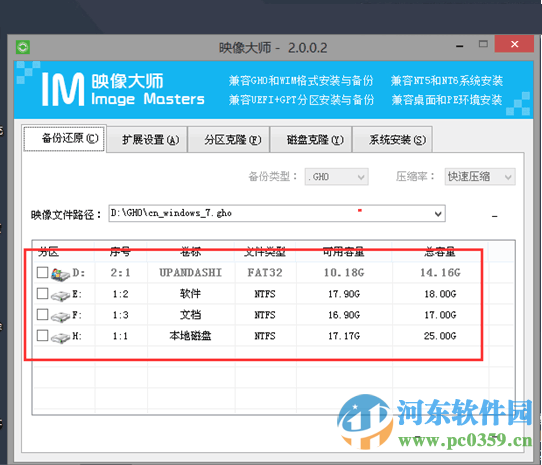Close the 映像大师 window
Viewport: 542px width, 465px height.
point(514,44)
